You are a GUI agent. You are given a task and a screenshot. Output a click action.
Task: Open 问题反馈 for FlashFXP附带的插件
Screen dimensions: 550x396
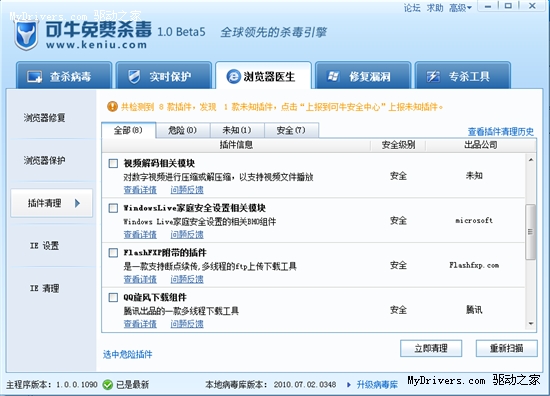click(187, 279)
